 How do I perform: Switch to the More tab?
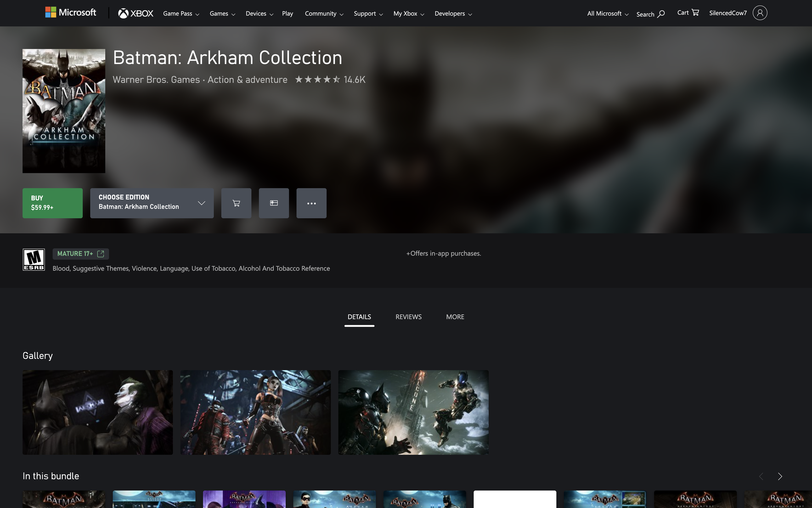point(455,317)
